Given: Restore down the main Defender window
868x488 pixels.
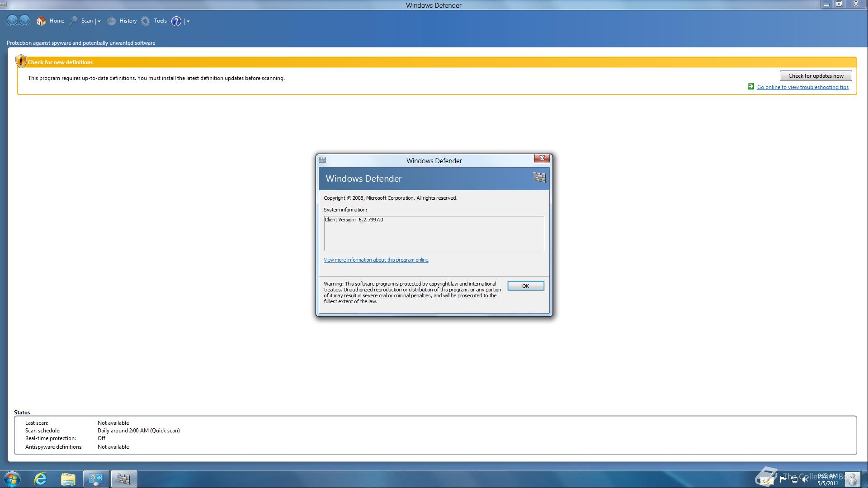Looking at the screenshot, I should 839,4.
